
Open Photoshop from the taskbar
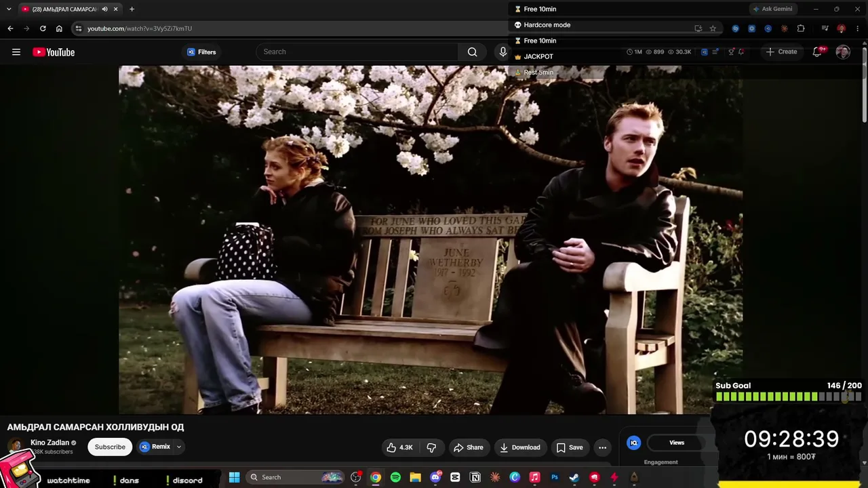pyautogui.click(x=555, y=477)
